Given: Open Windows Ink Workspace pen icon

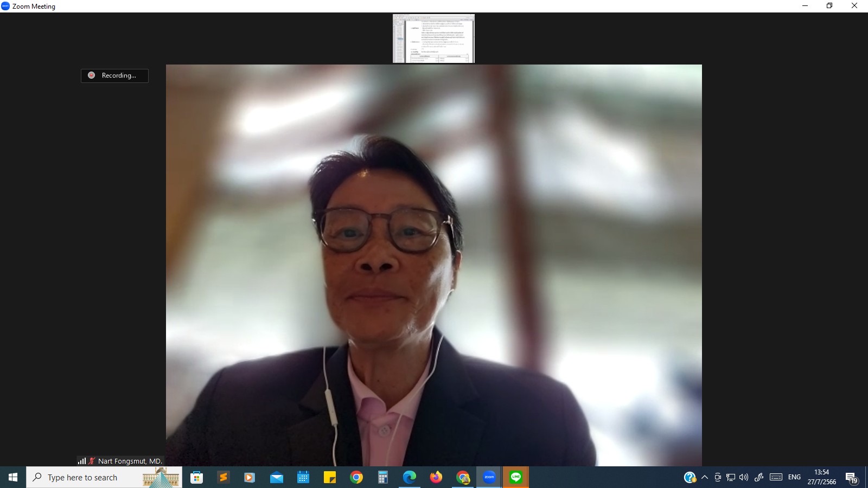Looking at the screenshot, I should 759,477.
